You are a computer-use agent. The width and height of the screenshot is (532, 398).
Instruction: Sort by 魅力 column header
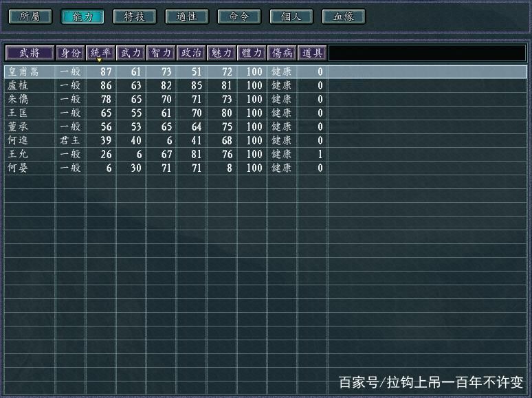click(221, 53)
